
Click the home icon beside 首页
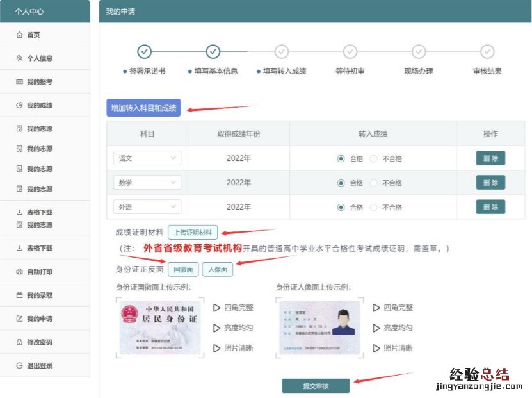19,35
